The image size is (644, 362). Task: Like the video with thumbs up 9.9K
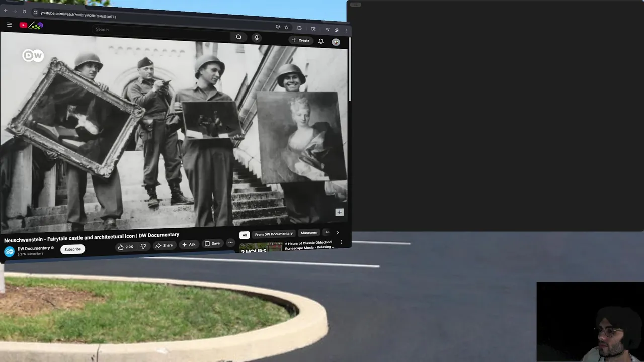click(125, 247)
